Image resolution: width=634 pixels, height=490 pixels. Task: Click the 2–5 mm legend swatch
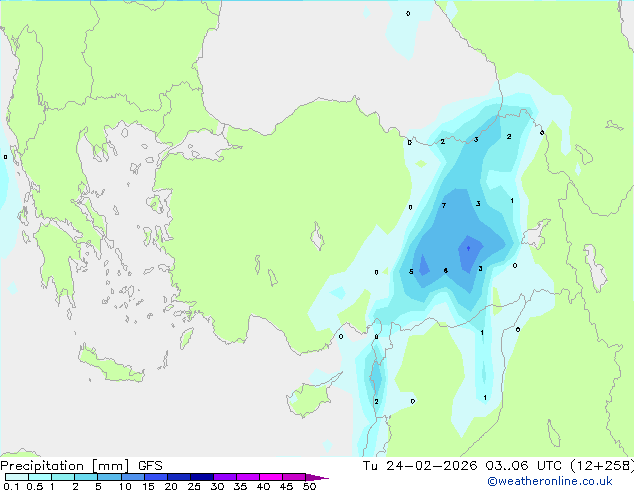[x=86, y=477]
